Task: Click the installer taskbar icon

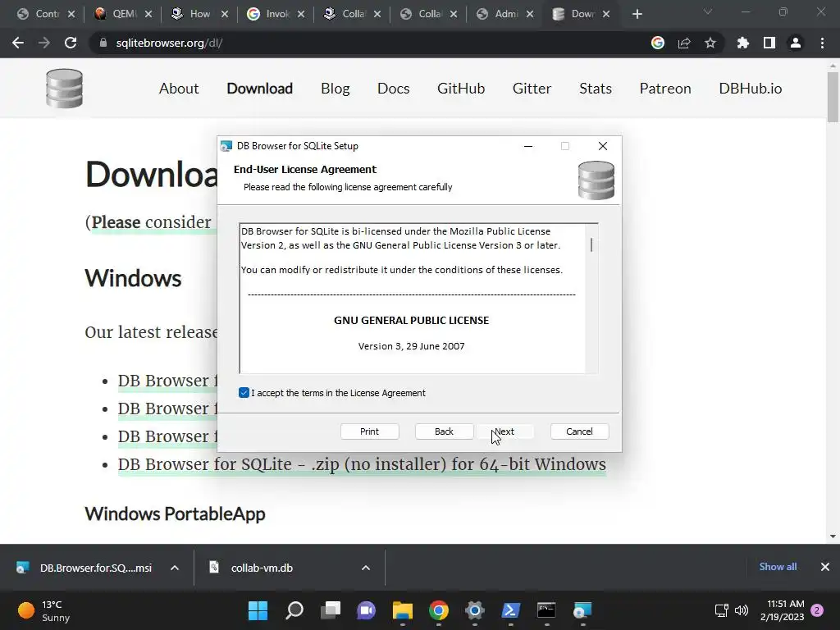Action: (x=582, y=610)
